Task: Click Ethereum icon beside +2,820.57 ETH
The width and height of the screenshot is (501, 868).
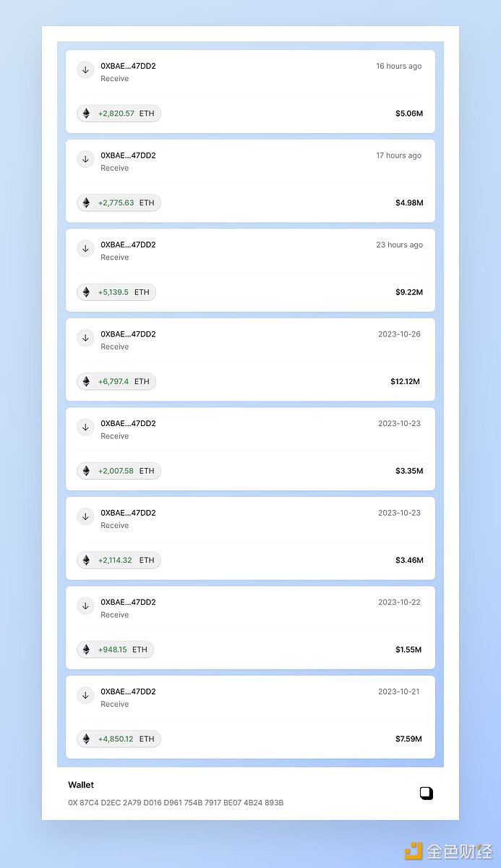Action: 87,114
